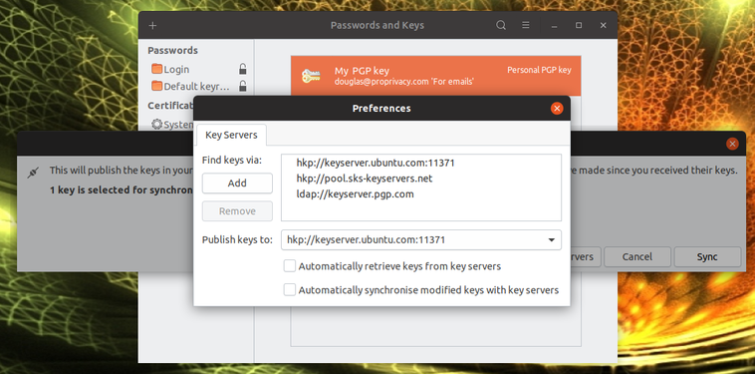Open the hamburger menu in the header bar
This screenshot has height=374, width=755.
pyautogui.click(x=526, y=25)
